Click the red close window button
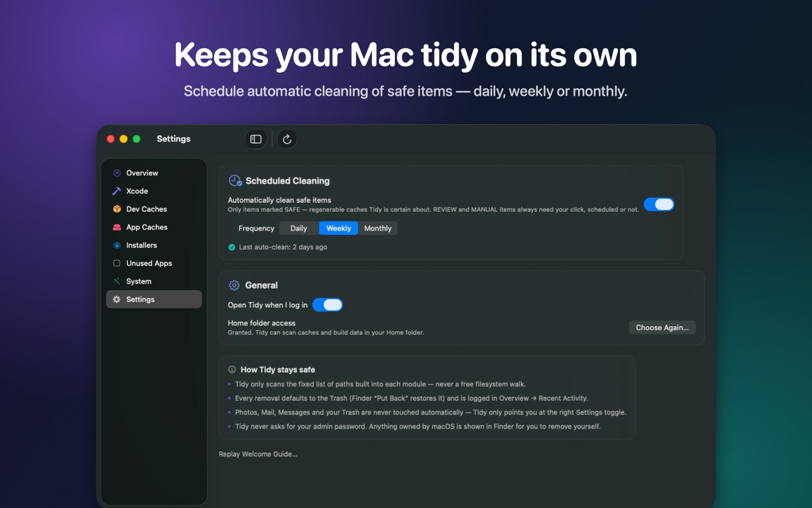Image resolution: width=812 pixels, height=508 pixels. pyautogui.click(x=111, y=139)
